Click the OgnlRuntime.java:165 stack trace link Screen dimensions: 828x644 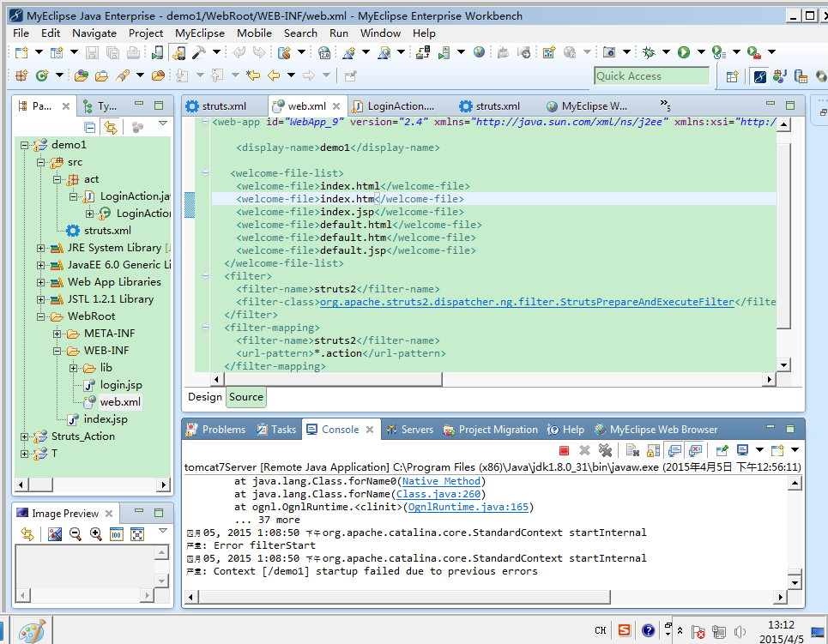click(x=468, y=508)
